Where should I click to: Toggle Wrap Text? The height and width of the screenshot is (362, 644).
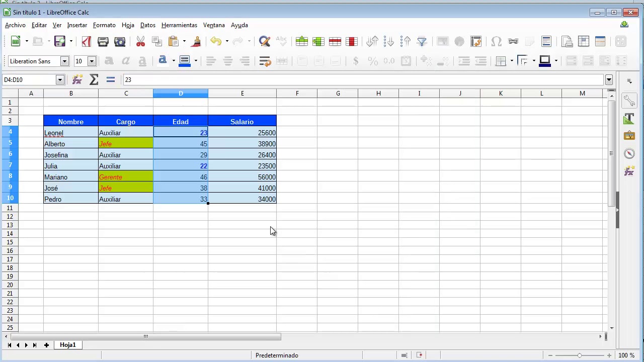pos(265,61)
